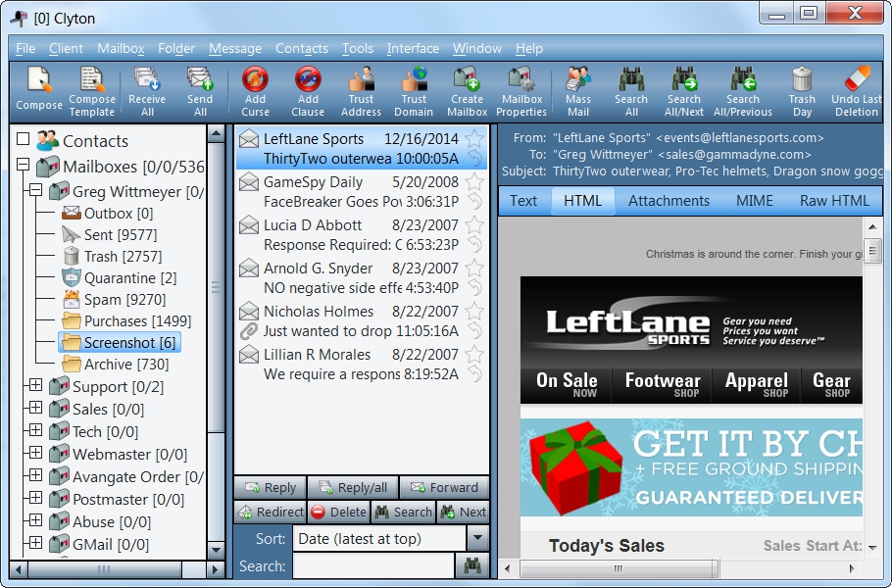Click the reply arrow icon on GameSpy Daily message
The height and width of the screenshot is (588, 892).
pos(474,201)
